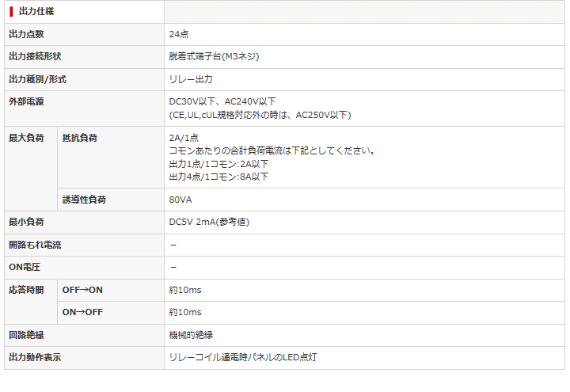570x392 pixels.
Task: Select the 出力動作表示 label
Action: click(x=35, y=357)
